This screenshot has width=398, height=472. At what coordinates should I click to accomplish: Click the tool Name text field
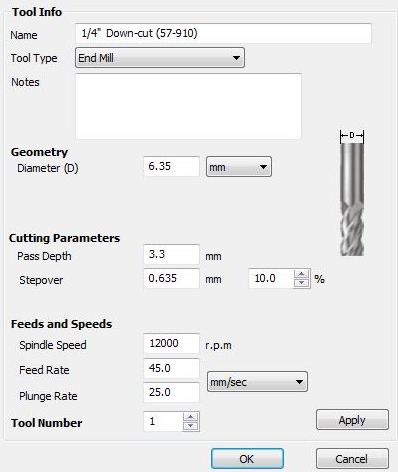point(223,33)
